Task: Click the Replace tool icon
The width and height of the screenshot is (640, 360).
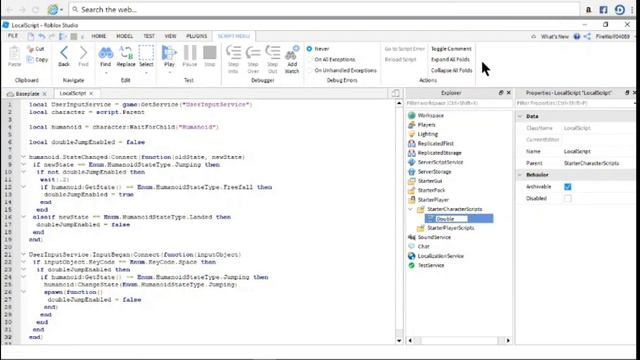Action: [x=126, y=53]
